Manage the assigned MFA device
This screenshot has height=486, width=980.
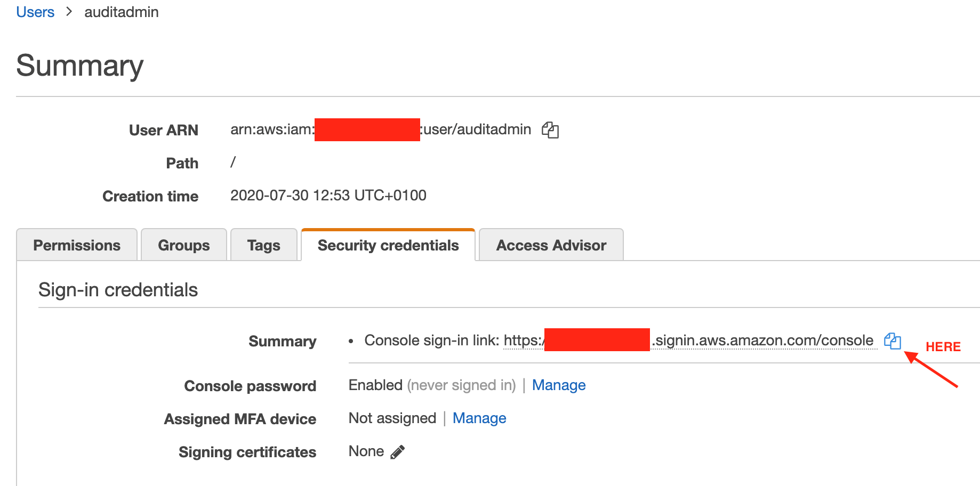(x=479, y=418)
